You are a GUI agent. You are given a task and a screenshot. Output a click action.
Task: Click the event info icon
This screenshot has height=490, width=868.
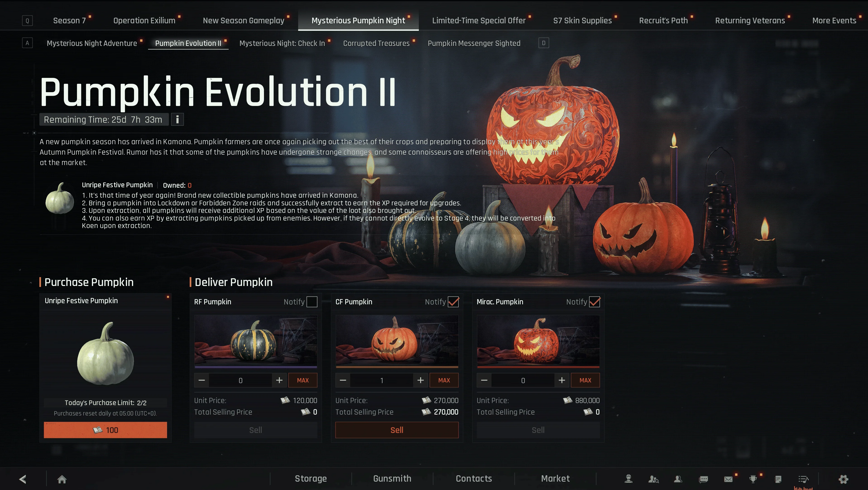177,119
